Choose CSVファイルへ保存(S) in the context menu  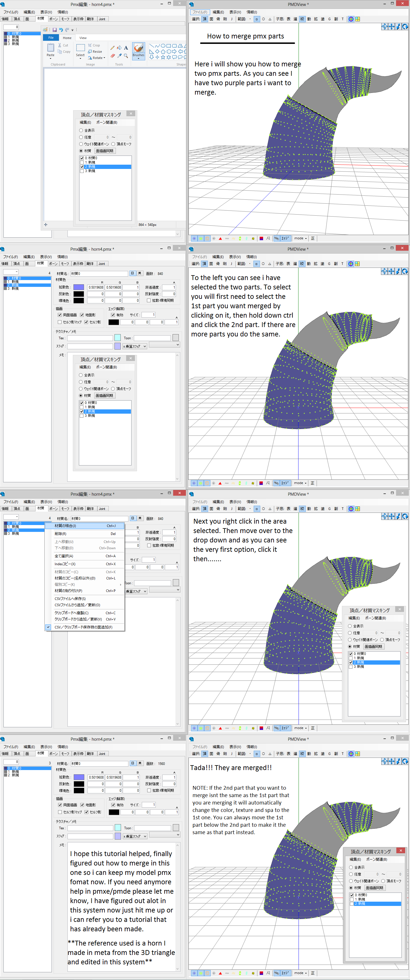tap(85, 599)
